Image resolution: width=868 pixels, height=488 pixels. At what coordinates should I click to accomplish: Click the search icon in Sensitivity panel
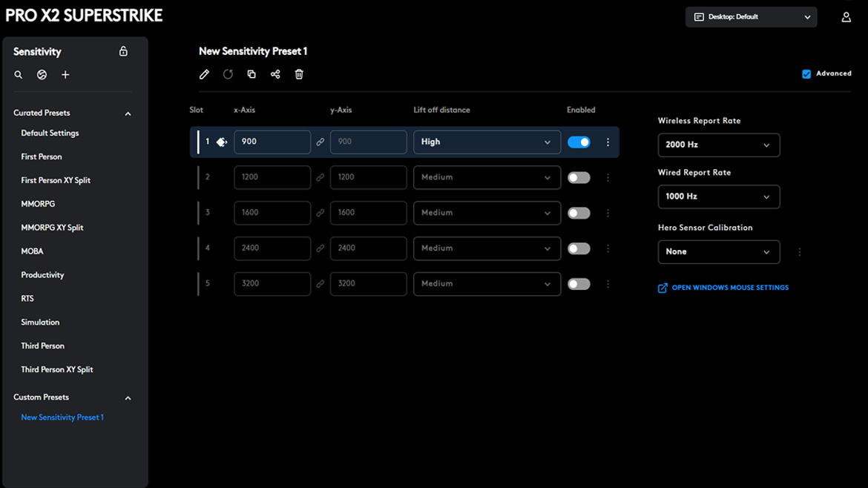pos(19,75)
